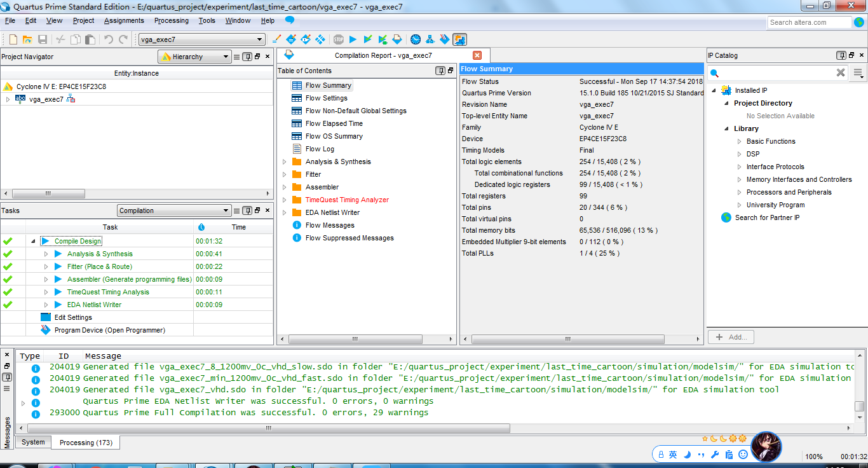Expand the Fitter (Place & Route) task
The width and height of the screenshot is (868, 468).
(46, 266)
